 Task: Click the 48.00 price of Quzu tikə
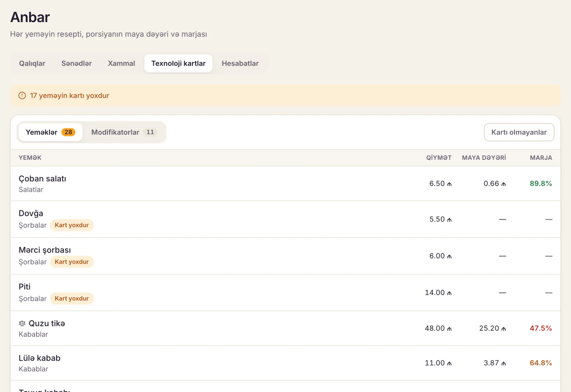click(x=438, y=329)
